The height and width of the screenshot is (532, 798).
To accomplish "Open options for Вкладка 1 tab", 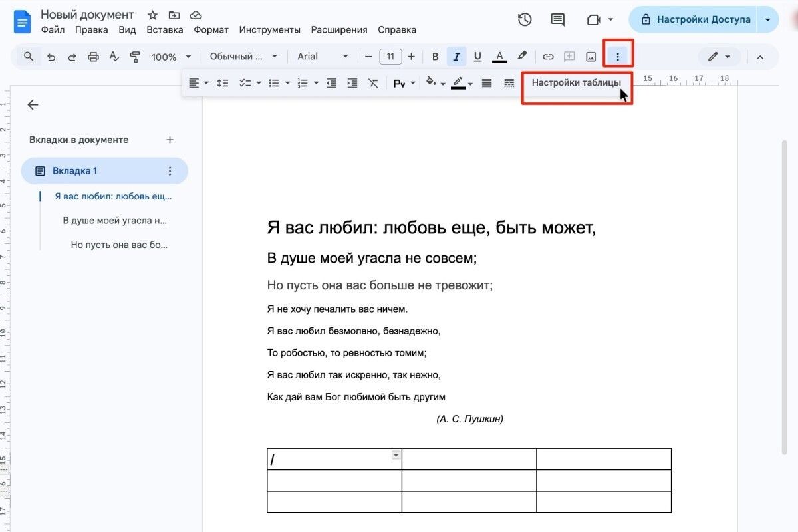I will coord(170,171).
